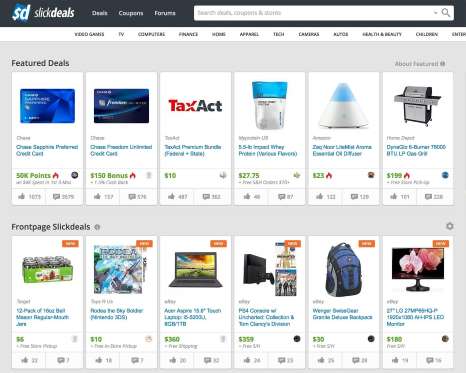Select the COMPUTERS category tab
Viewport: 466px width, 373px height.
151,34
